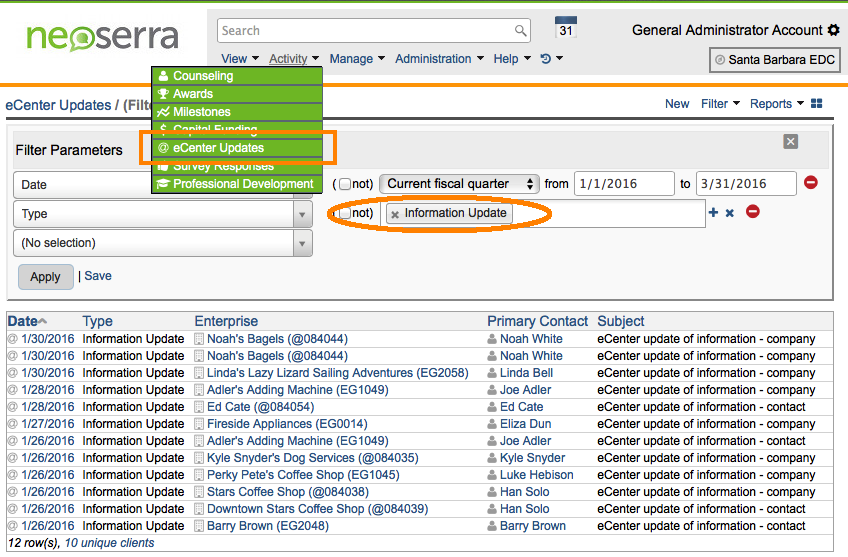Open the account settings gear icon
The width and height of the screenshot is (848, 557).
tap(834, 31)
